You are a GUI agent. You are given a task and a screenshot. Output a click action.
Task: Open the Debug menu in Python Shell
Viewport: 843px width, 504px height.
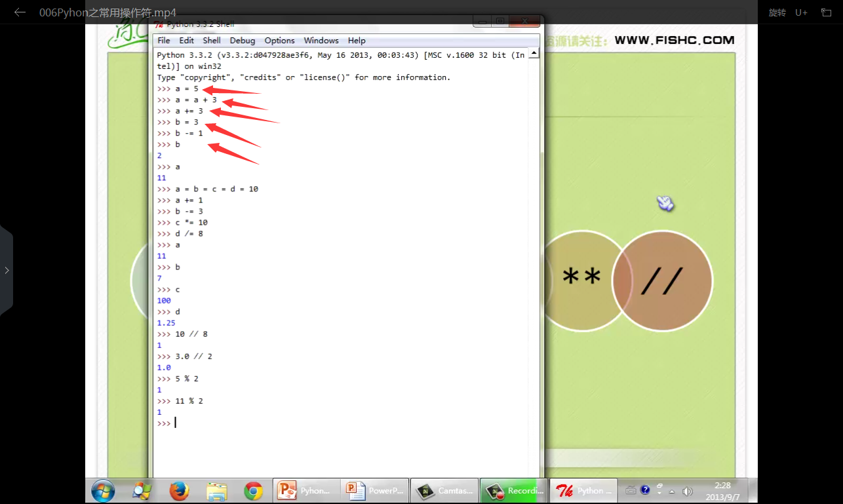point(242,41)
